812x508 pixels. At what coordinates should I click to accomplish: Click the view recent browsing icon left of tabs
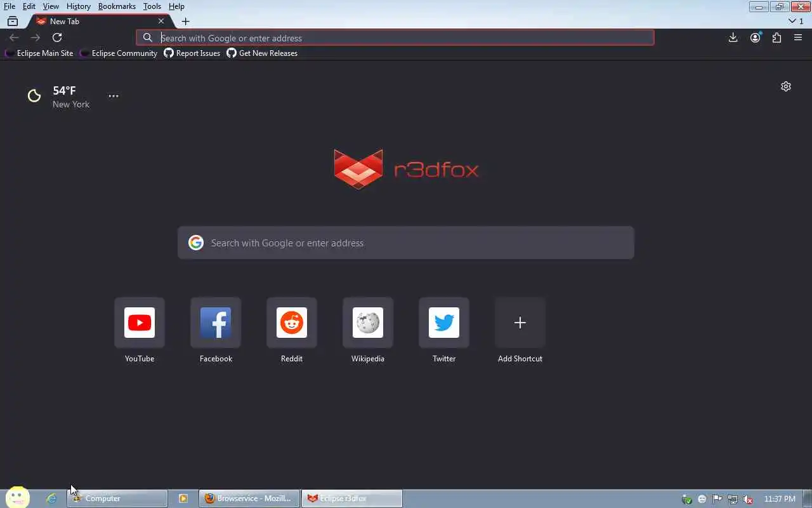(x=13, y=22)
